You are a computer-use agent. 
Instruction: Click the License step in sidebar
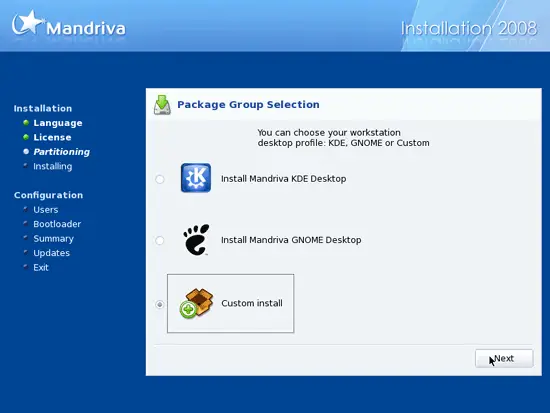pyautogui.click(x=52, y=138)
